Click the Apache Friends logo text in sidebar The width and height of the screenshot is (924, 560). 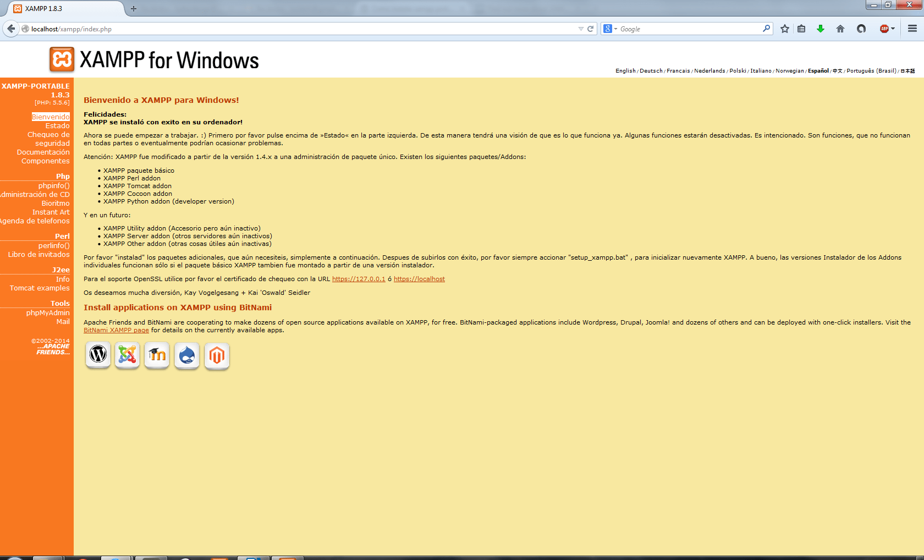coord(53,349)
